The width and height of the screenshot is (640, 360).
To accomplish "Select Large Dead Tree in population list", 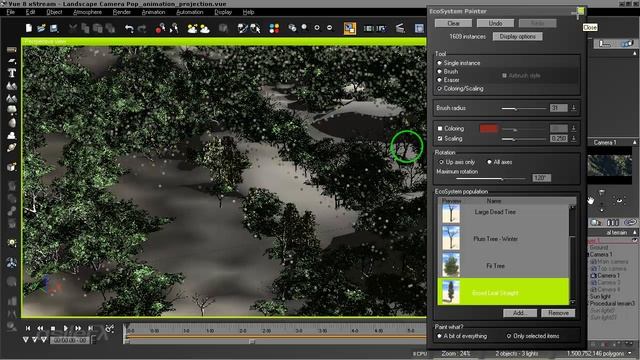I will click(x=503, y=212).
